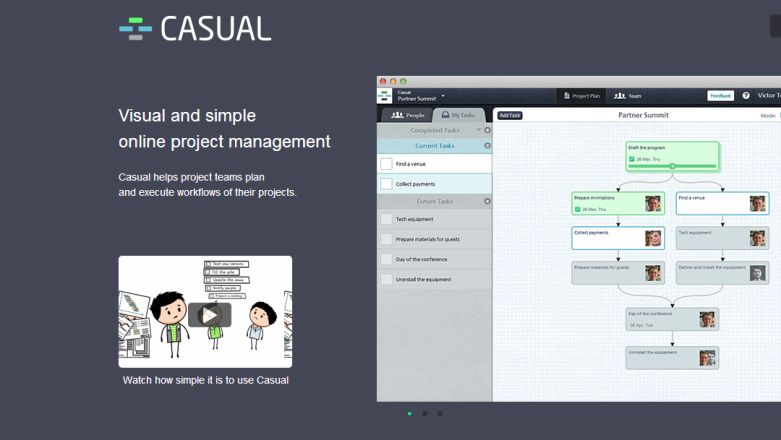This screenshot has width=781, height=440.
Task: Click avatar on Collect payments card
Action: 653,238
